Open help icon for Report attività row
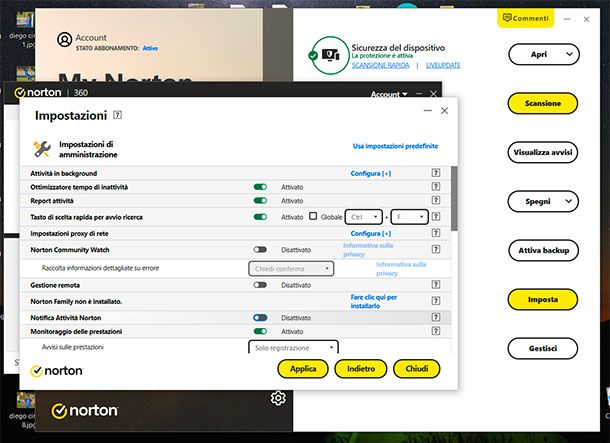 (436, 200)
